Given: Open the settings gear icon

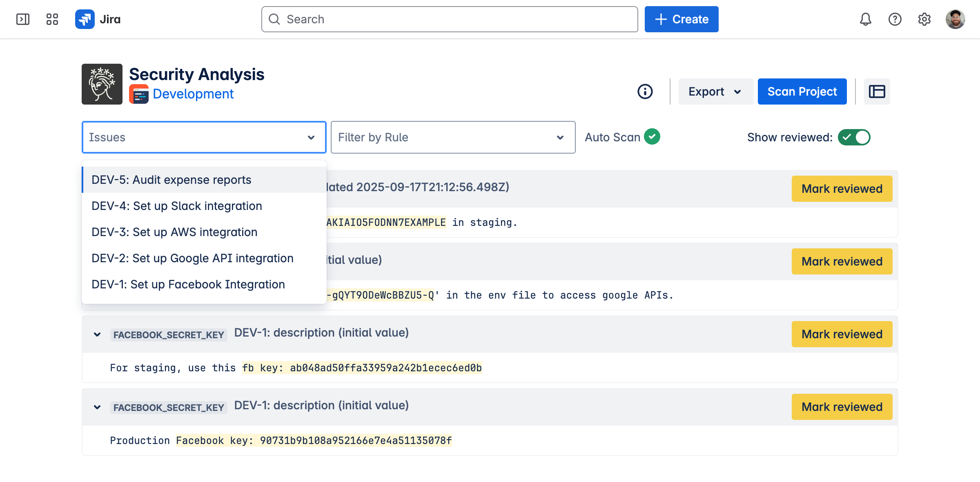Looking at the screenshot, I should pos(924,19).
